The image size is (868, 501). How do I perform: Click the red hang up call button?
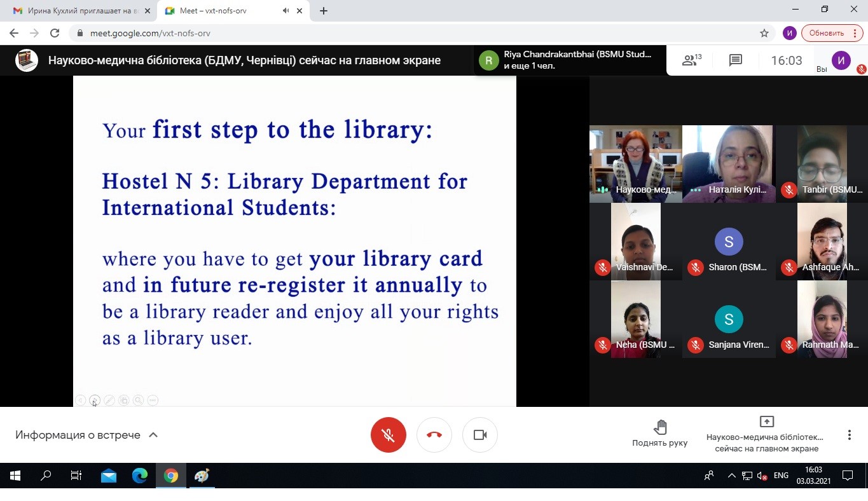tap(434, 435)
